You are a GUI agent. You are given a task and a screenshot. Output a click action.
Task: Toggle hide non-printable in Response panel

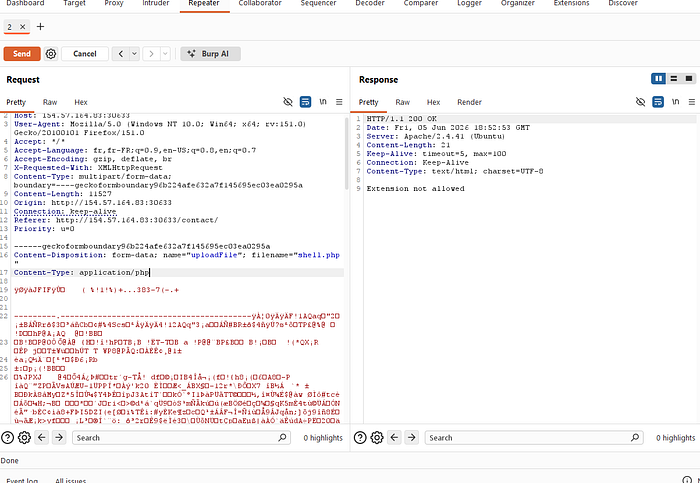pos(641,102)
